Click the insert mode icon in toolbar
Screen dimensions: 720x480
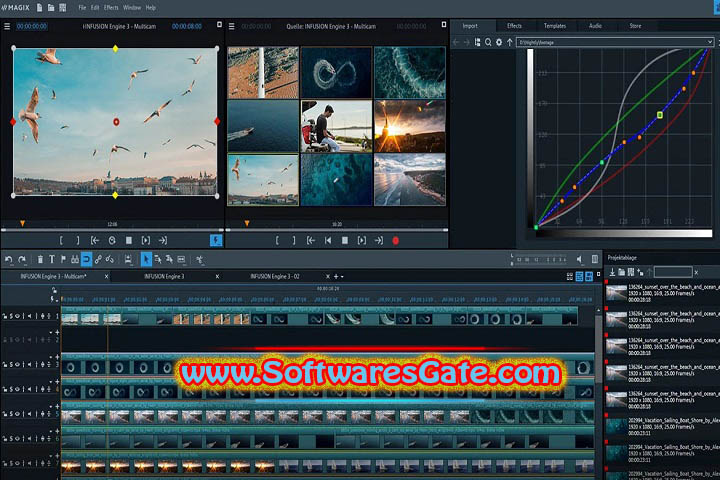(x=128, y=260)
